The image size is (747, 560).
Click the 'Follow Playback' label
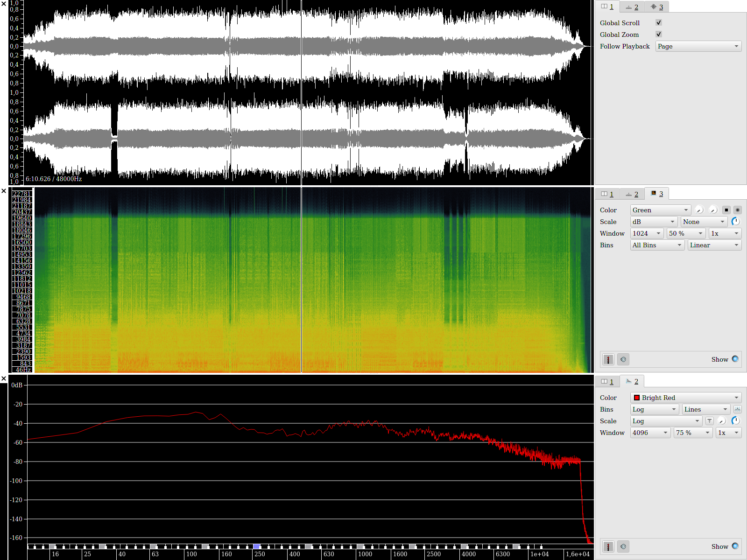coord(625,46)
